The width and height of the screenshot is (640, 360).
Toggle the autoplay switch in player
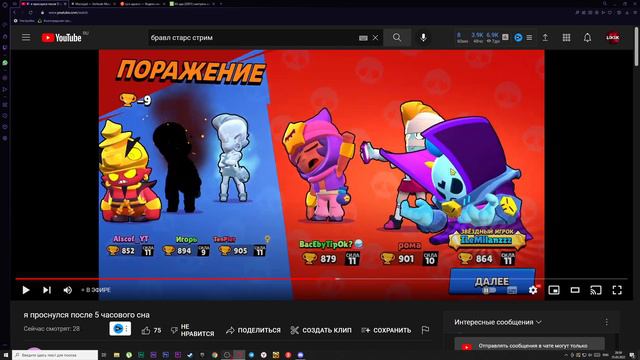coord(489,290)
